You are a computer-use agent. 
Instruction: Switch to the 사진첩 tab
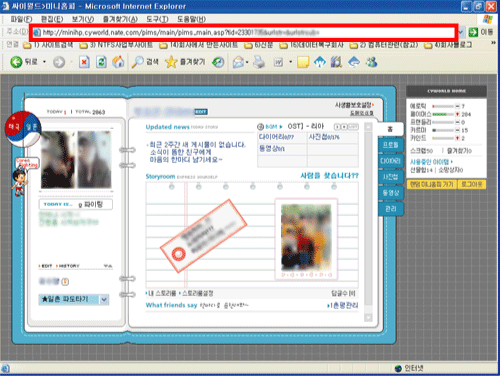(390, 177)
